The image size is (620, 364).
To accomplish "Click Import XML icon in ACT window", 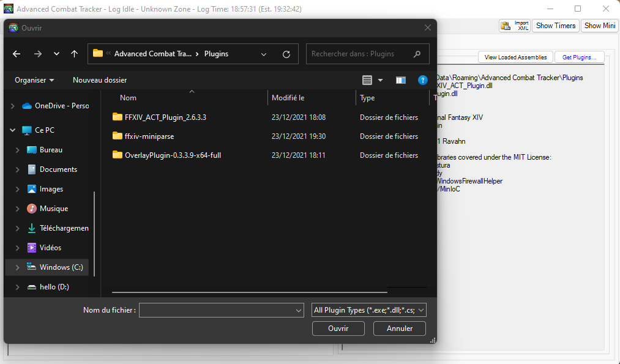I will [x=515, y=26].
